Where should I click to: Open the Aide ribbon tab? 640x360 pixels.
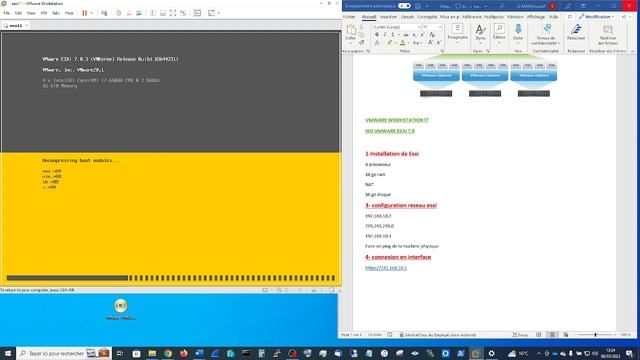pyautogui.click(x=553, y=17)
